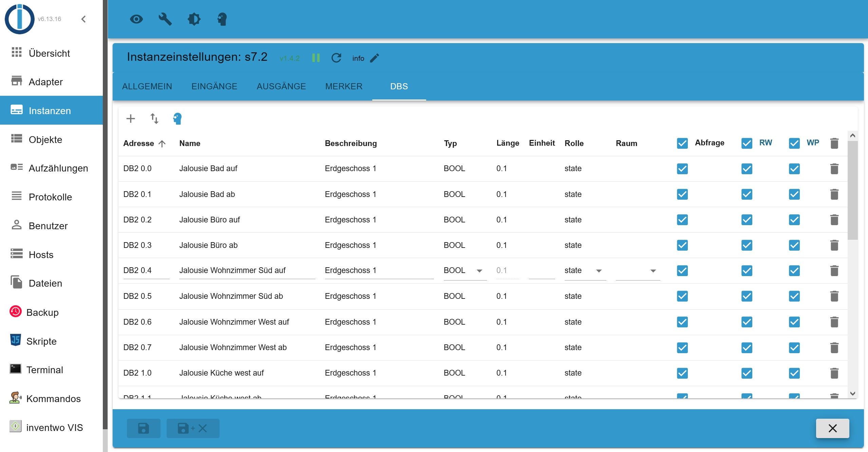Toggle the WP select-all header checkbox
Screen dimensions: 868x452
794,143
